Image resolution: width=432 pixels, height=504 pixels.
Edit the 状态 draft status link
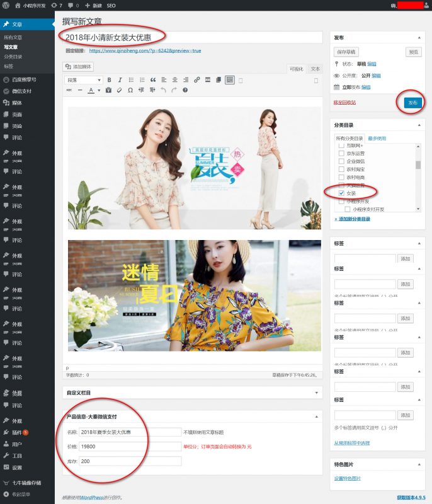[x=372, y=64]
